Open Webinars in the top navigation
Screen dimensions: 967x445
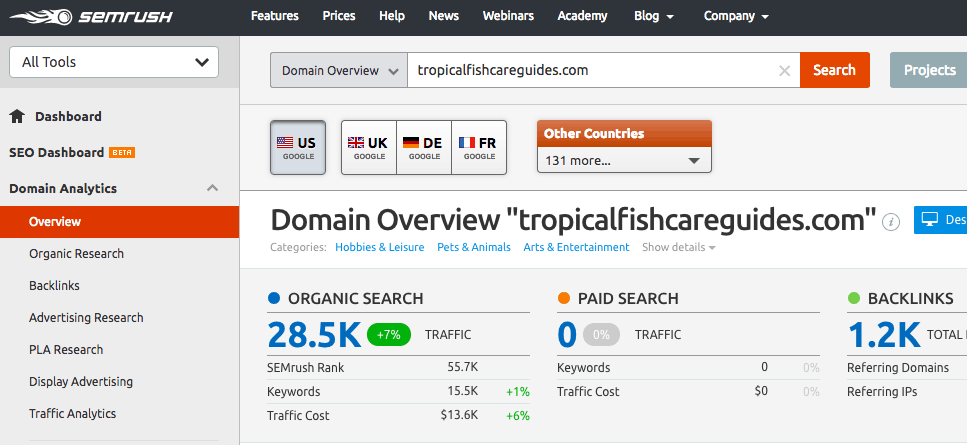pos(508,16)
